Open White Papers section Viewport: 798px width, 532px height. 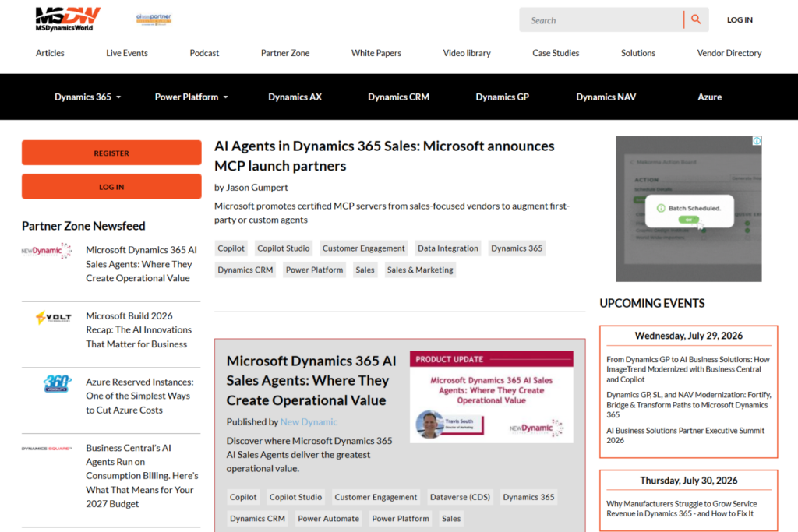376,53
